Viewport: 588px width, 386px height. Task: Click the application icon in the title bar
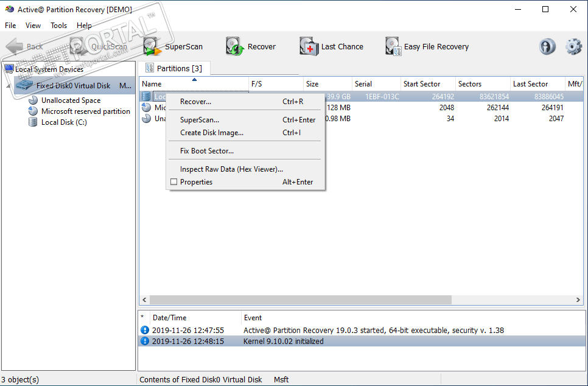coord(10,9)
